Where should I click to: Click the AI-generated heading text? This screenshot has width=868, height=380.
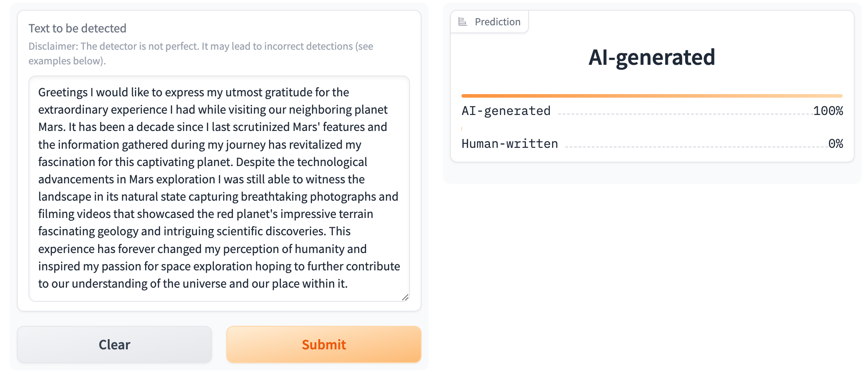point(652,57)
